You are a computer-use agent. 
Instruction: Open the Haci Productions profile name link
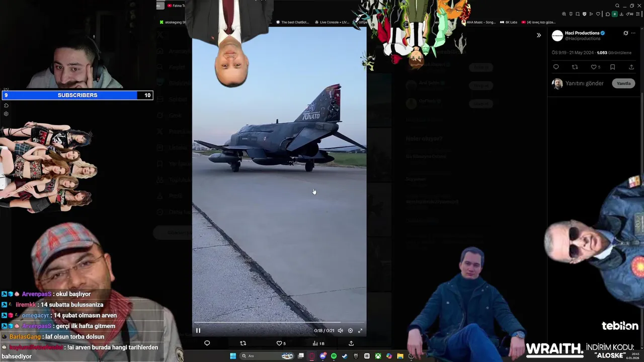(x=582, y=33)
